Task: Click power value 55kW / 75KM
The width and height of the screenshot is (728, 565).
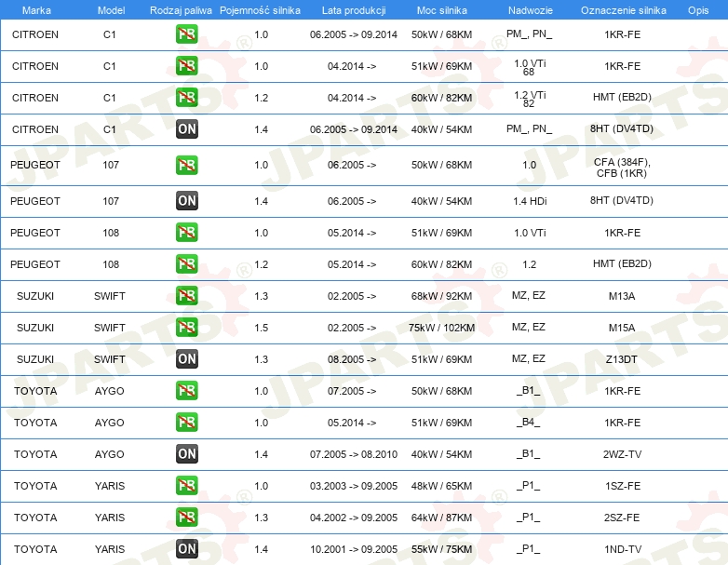Action: (441, 549)
